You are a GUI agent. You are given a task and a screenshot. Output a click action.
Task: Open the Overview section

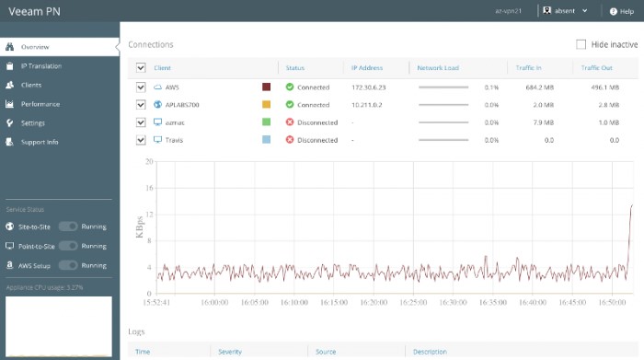pyautogui.click(x=60, y=47)
